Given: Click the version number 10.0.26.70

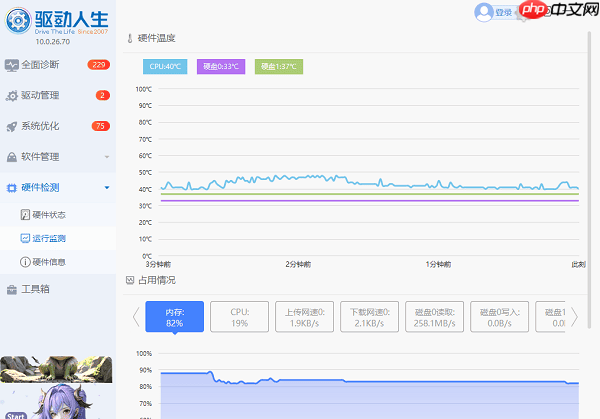Looking at the screenshot, I should pyautogui.click(x=53, y=42).
